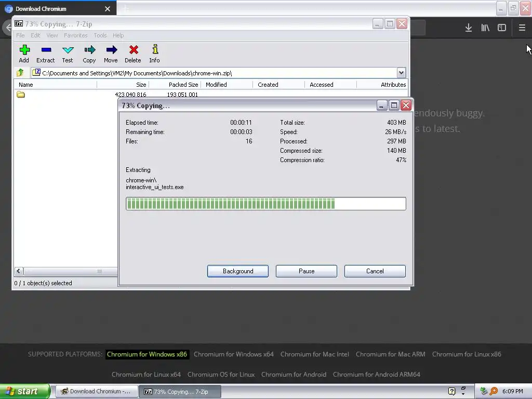Click the tray magnifier icon
This screenshot has width=532, height=399.
(494, 391)
